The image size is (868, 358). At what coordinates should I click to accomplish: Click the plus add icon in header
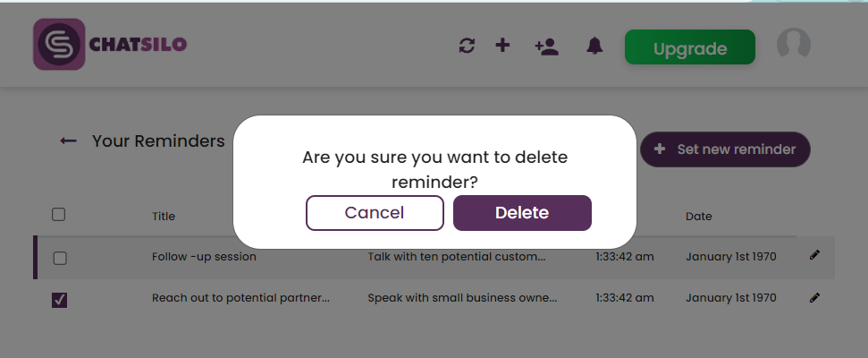click(x=502, y=45)
